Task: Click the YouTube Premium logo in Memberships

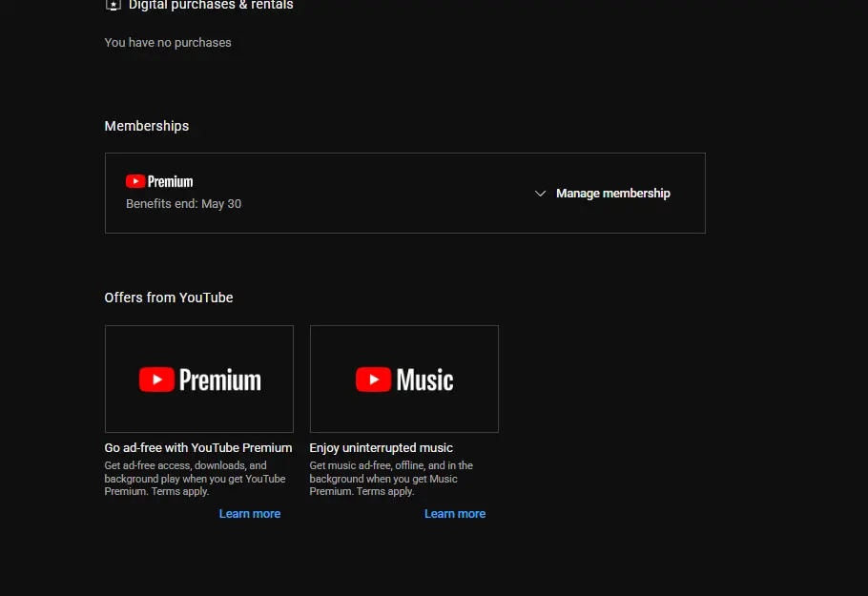Action: (x=159, y=181)
